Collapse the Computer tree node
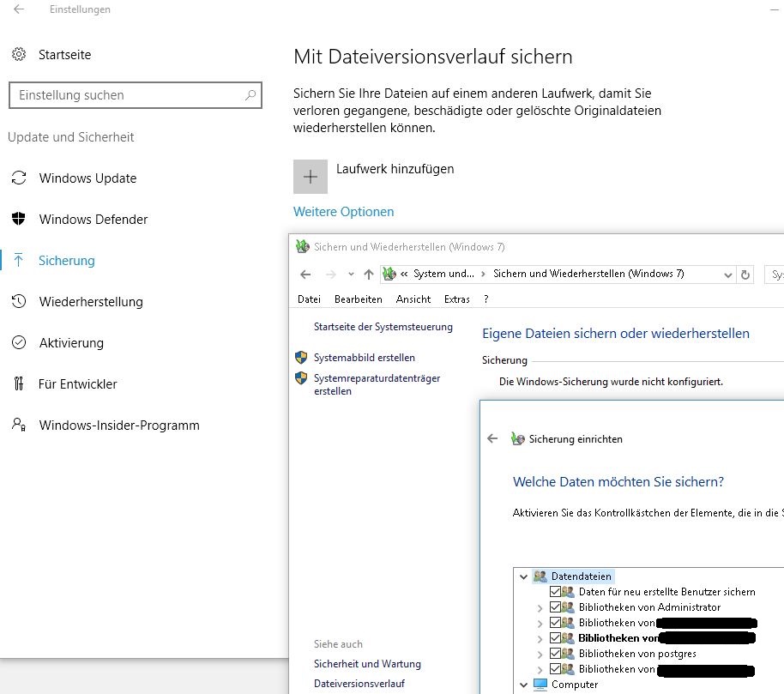The width and height of the screenshot is (784, 694). [x=523, y=685]
